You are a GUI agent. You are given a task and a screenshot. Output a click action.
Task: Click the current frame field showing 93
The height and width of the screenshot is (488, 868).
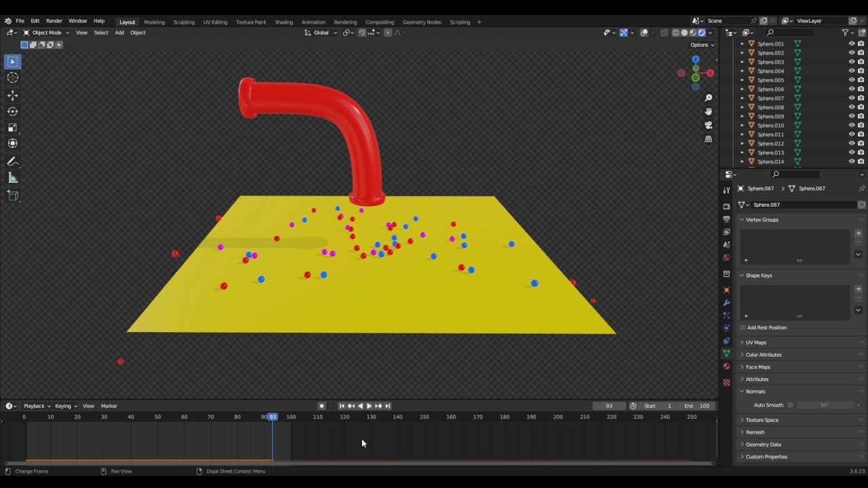click(x=609, y=406)
